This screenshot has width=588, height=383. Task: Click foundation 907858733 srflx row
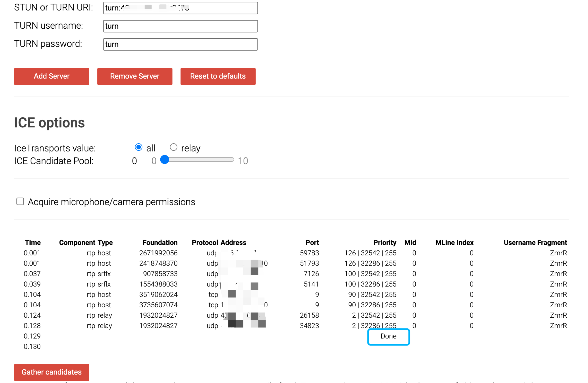tap(160, 274)
